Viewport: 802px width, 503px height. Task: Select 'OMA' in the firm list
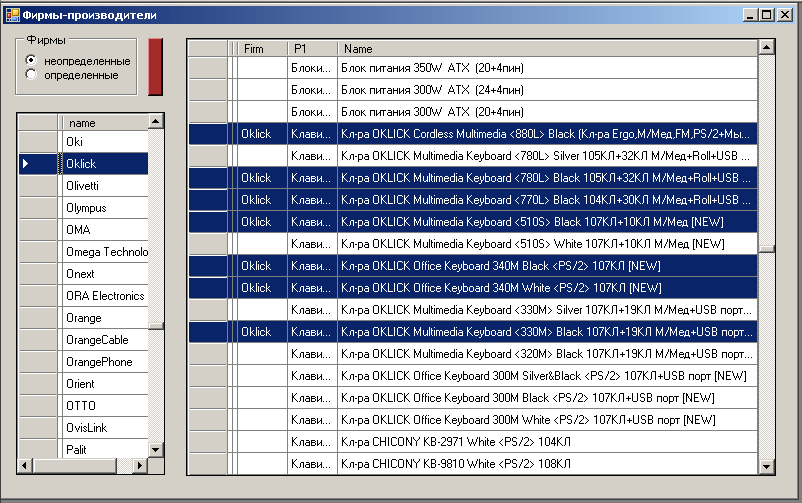click(x=103, y=230)
